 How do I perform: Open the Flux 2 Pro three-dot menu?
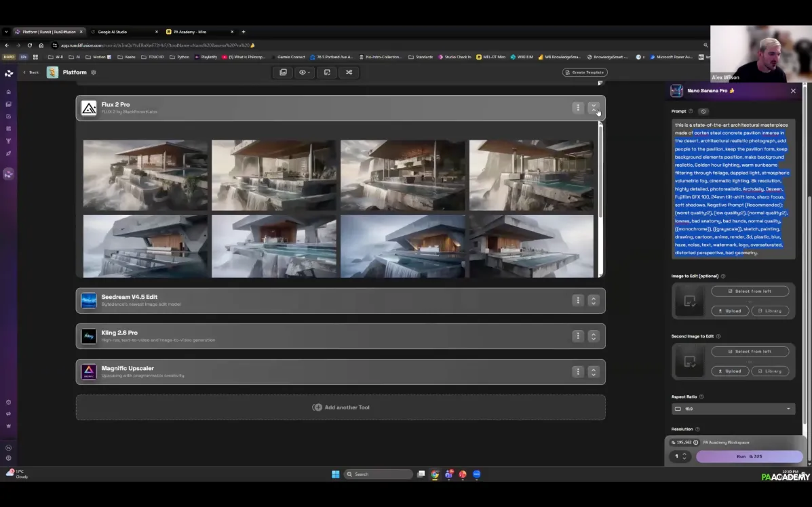coord(577,108)
